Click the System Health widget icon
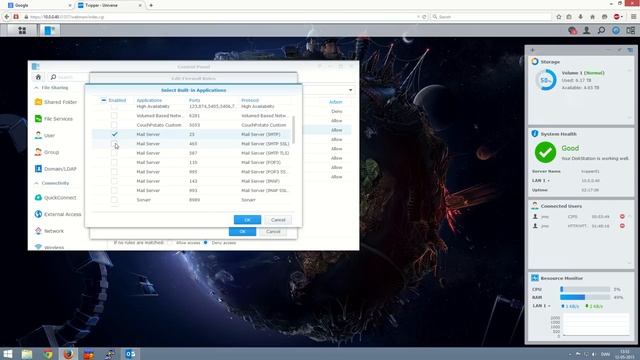The height and width of the screenshot is (360, 640). pos(535,133)
